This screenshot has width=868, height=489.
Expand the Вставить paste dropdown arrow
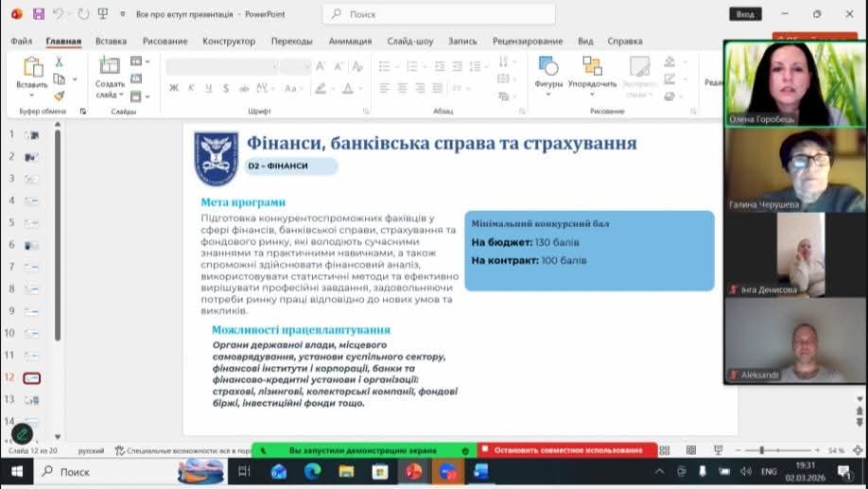click(31, 96)
